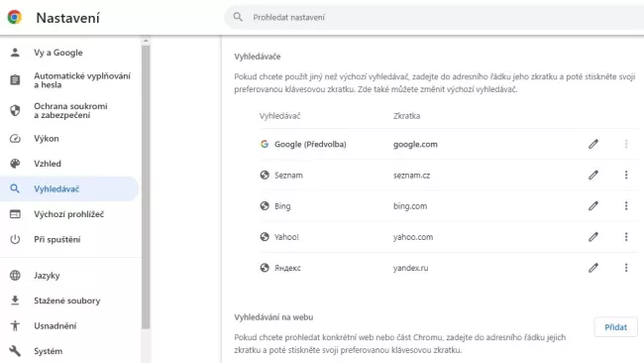This screenshot has width=644, height=363.
Task: Click the globe icon beside Seznam
Action: click(x=265, y=175)
